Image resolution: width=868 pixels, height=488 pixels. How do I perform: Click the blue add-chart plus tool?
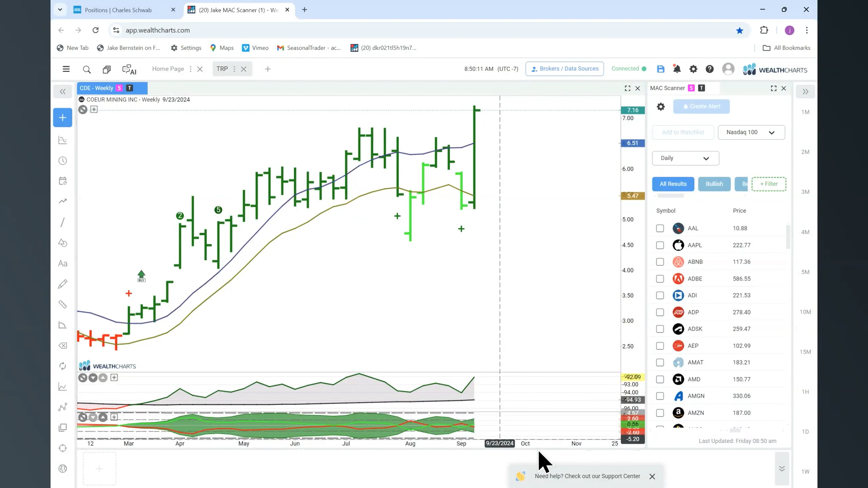62,117
